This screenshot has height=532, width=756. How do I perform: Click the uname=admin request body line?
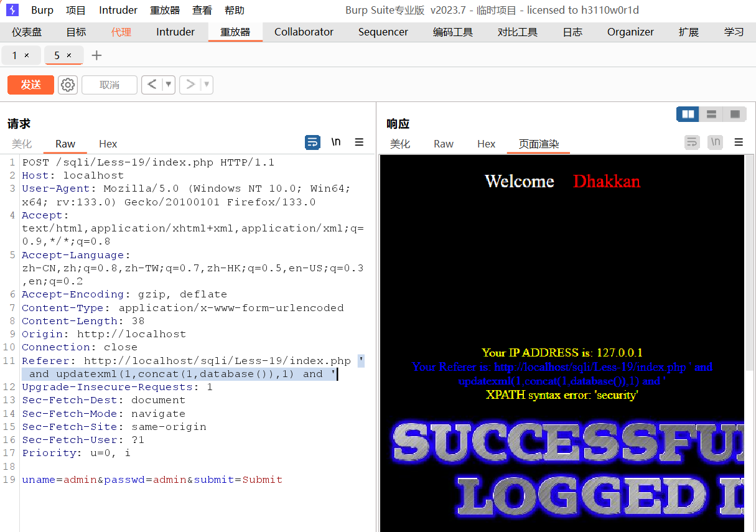(152, 480)
